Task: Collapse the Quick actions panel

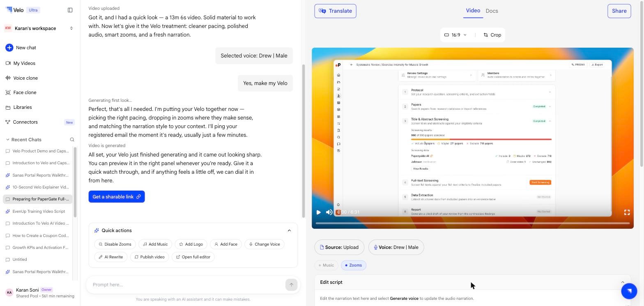Action: click(289, 231)
